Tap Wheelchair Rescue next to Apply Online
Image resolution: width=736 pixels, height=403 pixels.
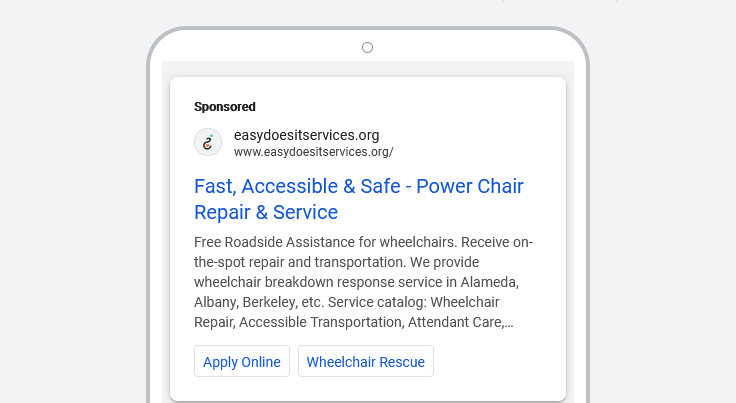[366, 362]
